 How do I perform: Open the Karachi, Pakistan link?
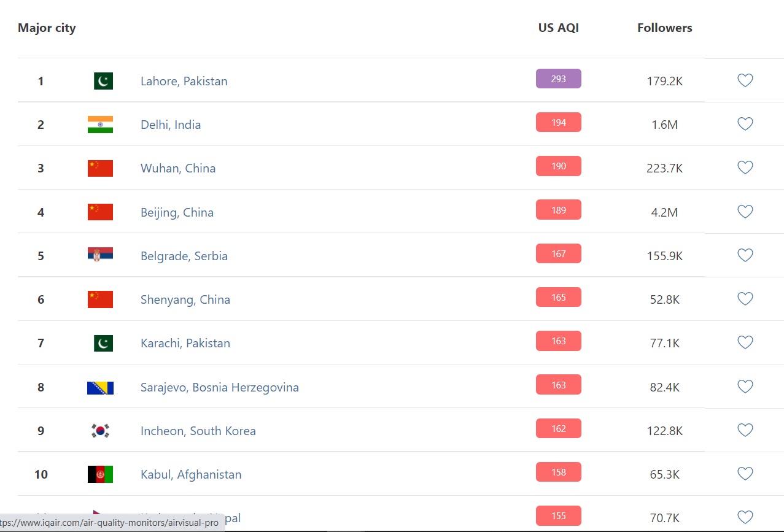(x=185, y=343)
